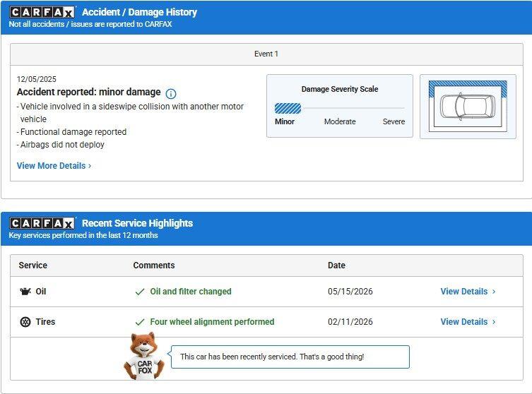This screenshot has width=532, height=394.
Task: Click the Oil service can icon
Action: click(x=25, y=291)
